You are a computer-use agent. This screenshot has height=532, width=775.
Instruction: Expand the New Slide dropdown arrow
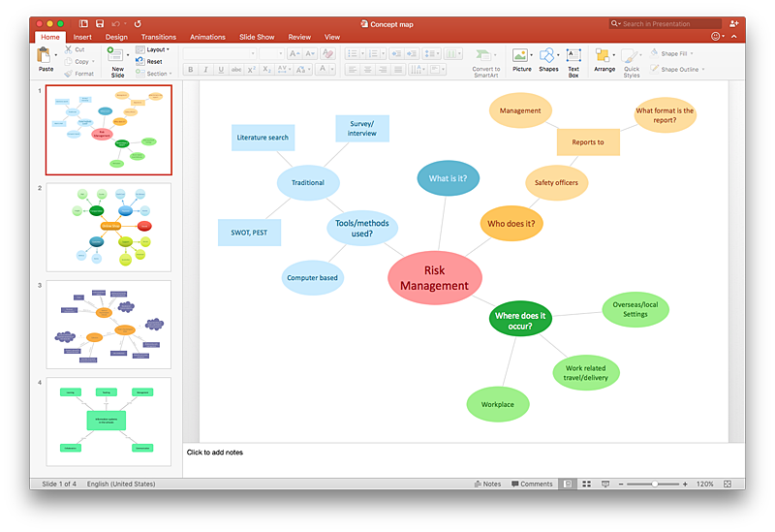[x=128, y=54]
